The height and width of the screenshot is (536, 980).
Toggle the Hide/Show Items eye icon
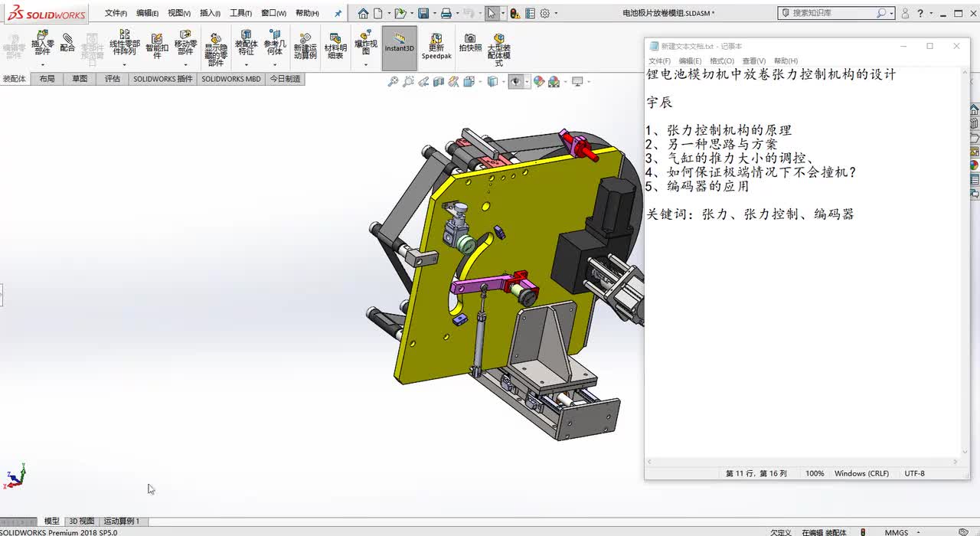pyautogui.click(x=517, y=81)
